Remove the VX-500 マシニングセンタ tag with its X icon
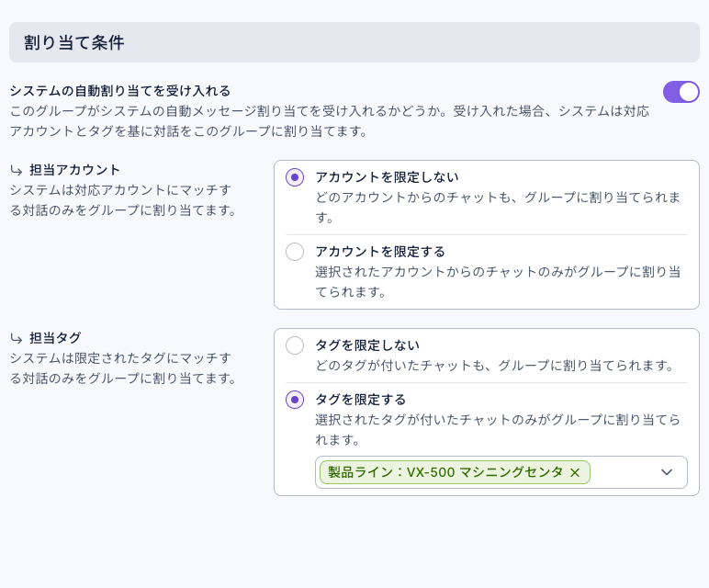Screen dimensions: 709x588 (x=575, y=472)
